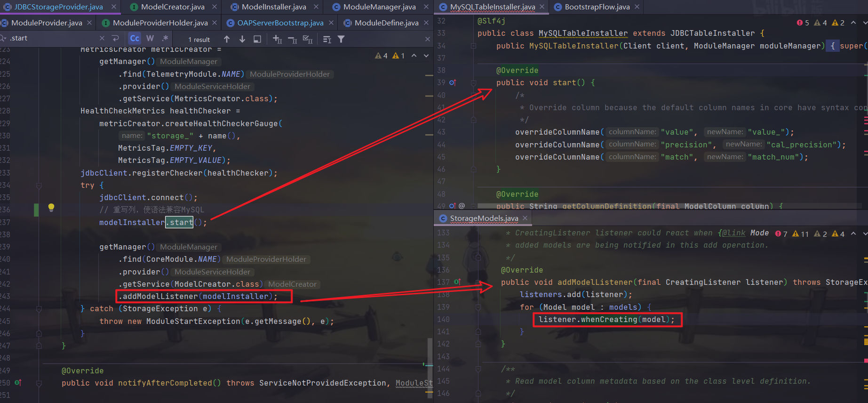Toggle Regex (.*) option in find bar
The height and width of the screenshot is (403, 868).
pyautogui.click(x=165, y=39)
